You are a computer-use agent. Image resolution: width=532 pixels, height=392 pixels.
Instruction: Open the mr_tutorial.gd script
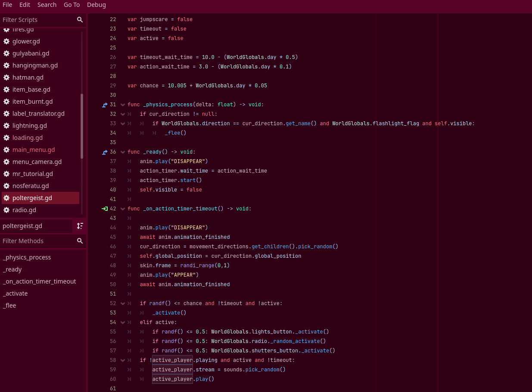click(33, 174)
